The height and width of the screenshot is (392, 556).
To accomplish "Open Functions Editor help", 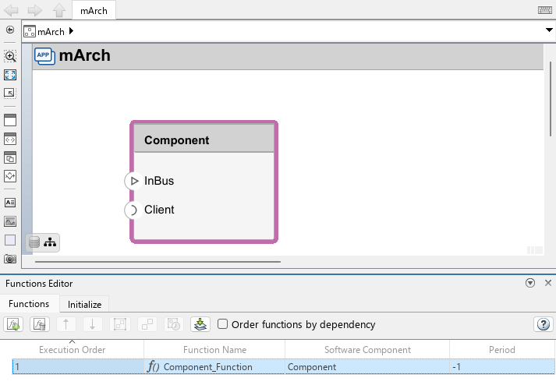I will point(544,324).
